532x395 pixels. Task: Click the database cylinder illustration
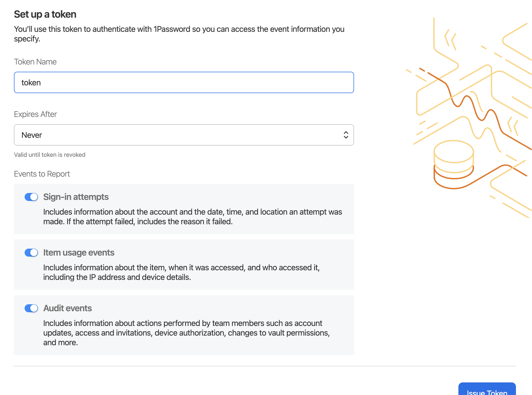(x=454, y=163)
